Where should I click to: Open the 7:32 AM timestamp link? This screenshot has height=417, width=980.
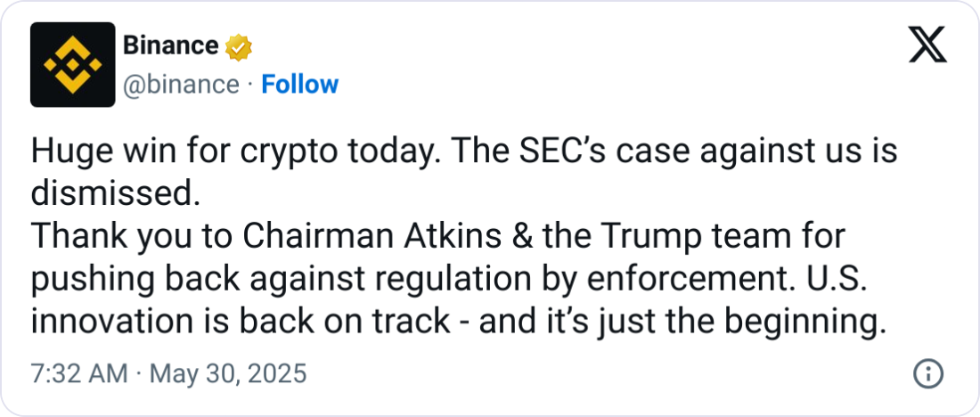[x=79, y=373]
